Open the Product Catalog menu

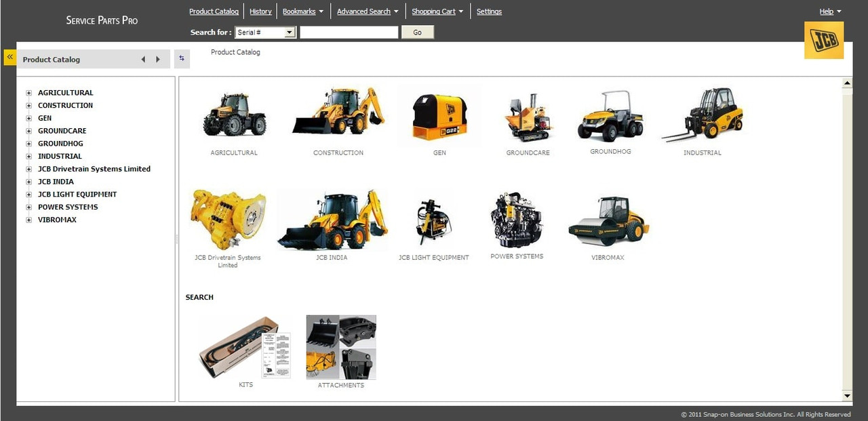[x=214, y=12]
